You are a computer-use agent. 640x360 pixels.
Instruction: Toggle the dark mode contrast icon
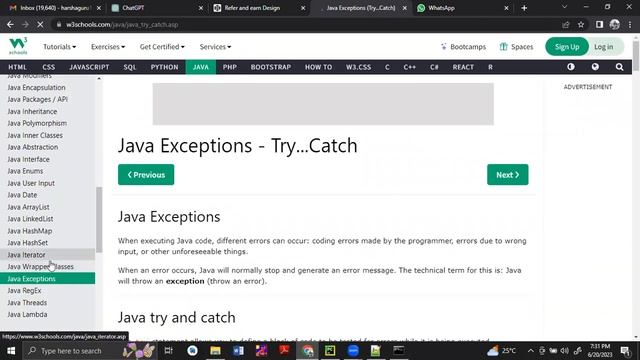571,67
